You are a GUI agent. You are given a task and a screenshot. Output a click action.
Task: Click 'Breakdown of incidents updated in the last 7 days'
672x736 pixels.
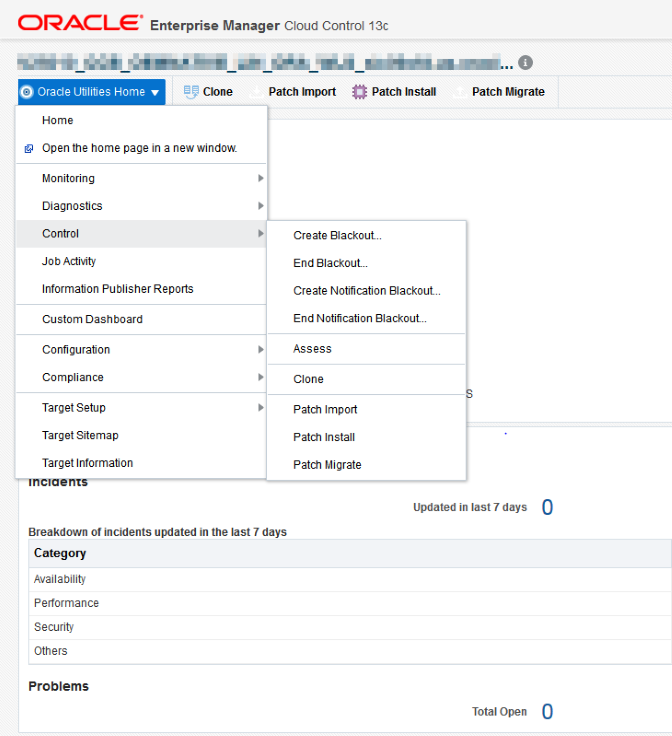coord(157,532)
